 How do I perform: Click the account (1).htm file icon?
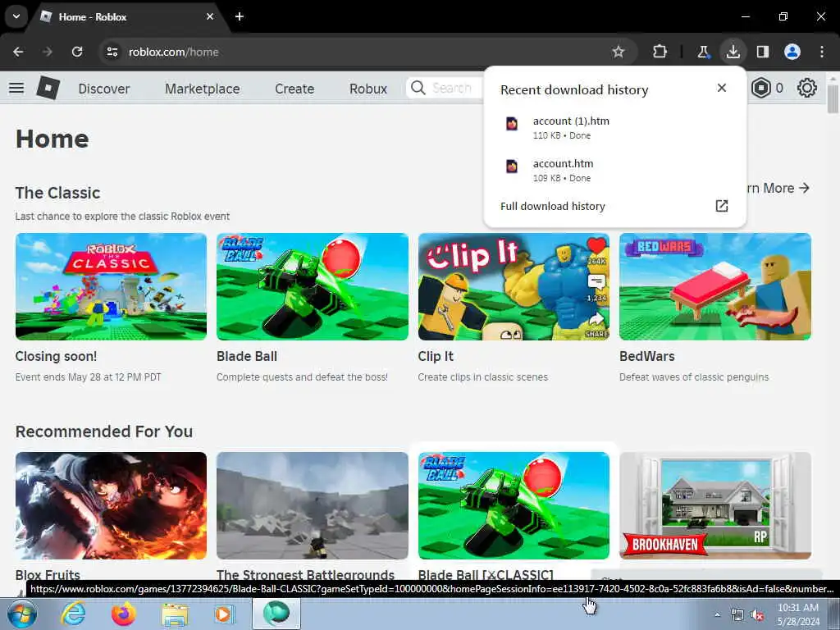click(512, 124)
